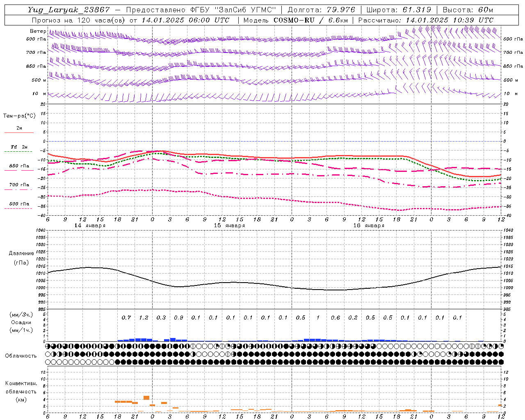Image resolution: width=525 pixels, height=420 pixels.
Task: Click the 0.2 precipitation value
Action: pos(353,317)
